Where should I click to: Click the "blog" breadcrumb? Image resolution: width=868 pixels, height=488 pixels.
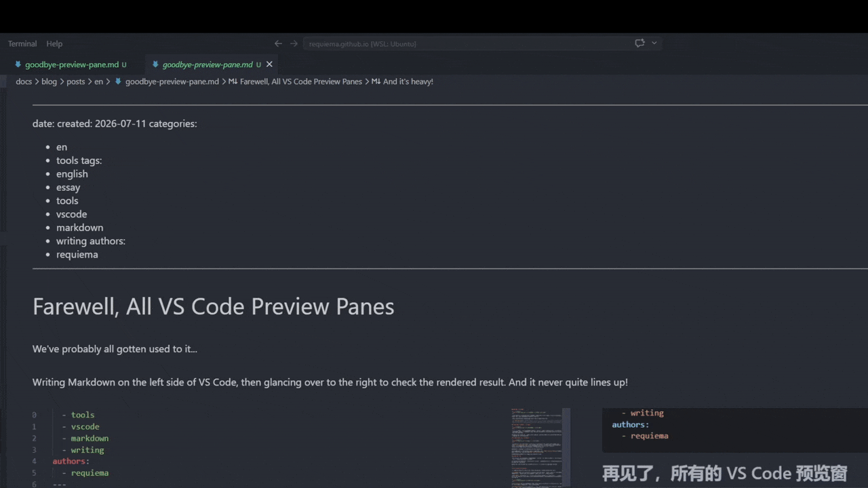[49, 81]
